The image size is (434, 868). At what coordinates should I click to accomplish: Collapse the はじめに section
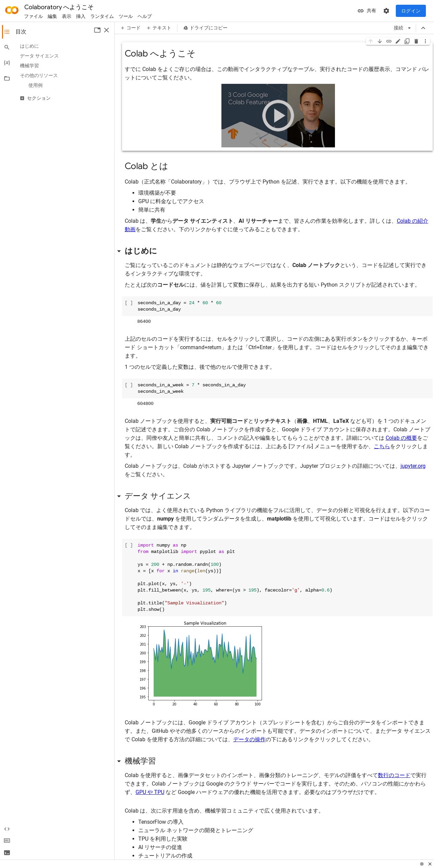pos(119,251)
